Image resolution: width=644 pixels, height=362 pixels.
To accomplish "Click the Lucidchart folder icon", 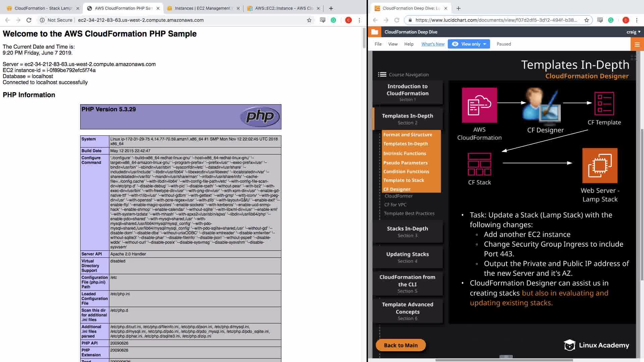I will click(x=375, y=32).
